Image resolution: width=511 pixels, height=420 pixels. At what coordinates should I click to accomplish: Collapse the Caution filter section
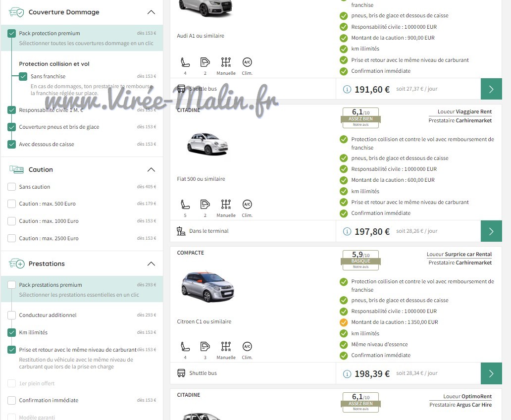[x=151, y=170]
